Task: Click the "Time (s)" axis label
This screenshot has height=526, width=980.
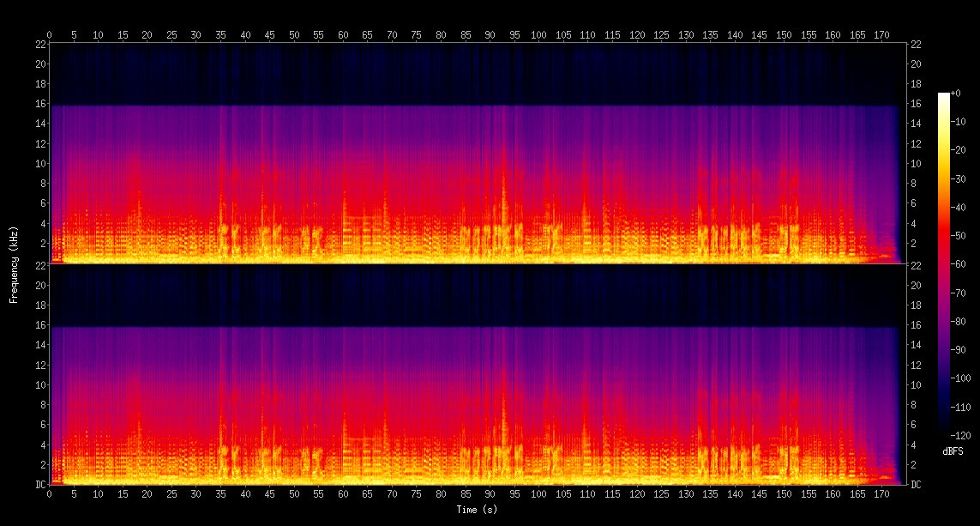Action: (478, 510)
